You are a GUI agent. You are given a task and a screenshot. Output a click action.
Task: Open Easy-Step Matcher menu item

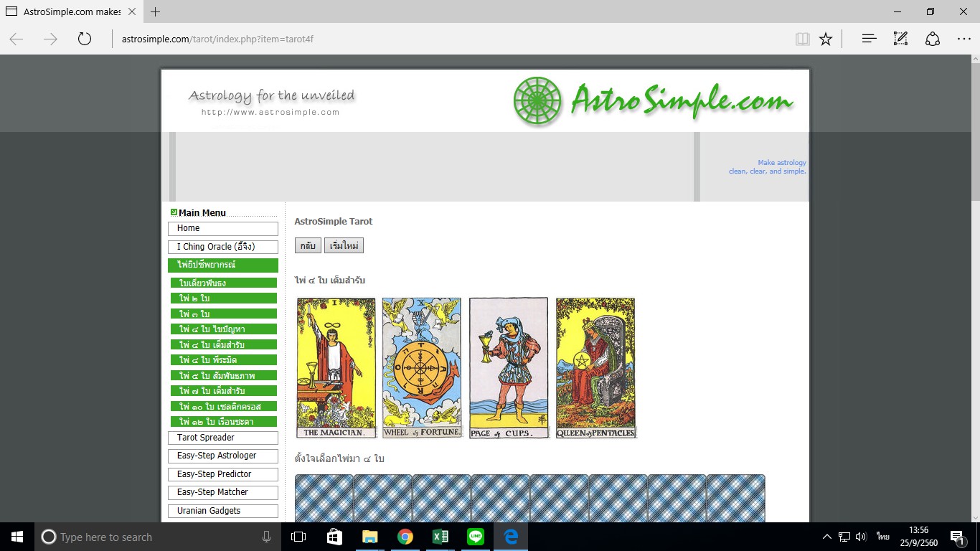click(223, 492)
